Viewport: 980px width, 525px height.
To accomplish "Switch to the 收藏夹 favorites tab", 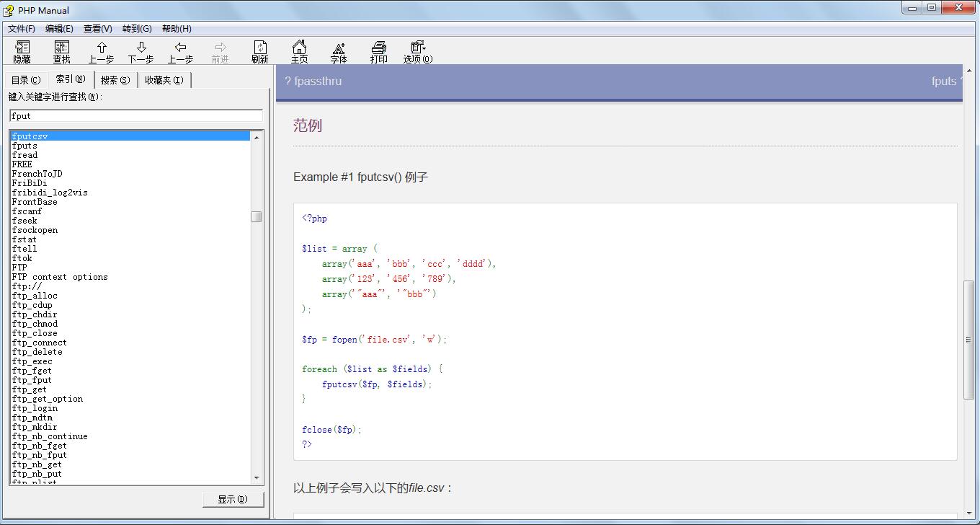I will click(x=164, y=80).
